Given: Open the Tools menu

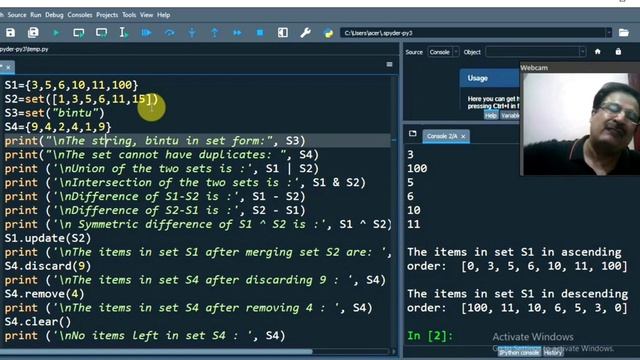Looking at the screenshot, I should (129, 15).
